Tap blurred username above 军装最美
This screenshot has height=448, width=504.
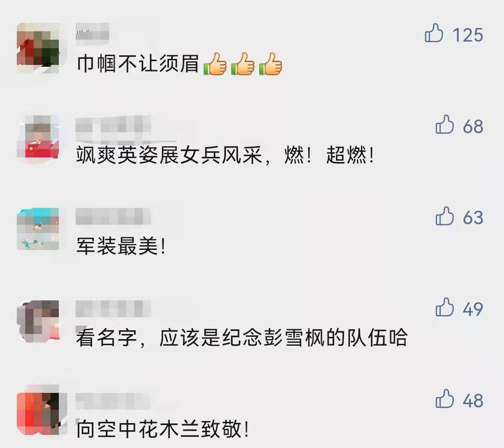[113, 216]
